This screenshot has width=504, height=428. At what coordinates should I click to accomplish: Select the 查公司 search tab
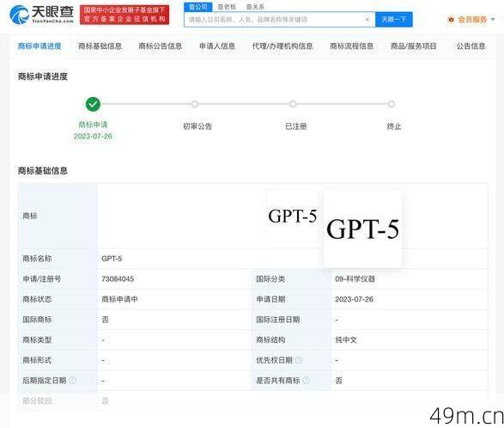198,7
